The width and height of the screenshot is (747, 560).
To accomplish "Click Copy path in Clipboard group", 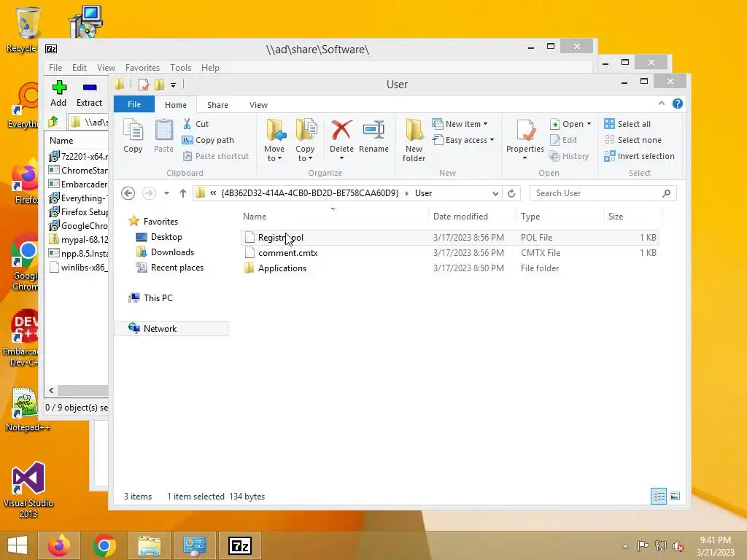I will [209, 140].
